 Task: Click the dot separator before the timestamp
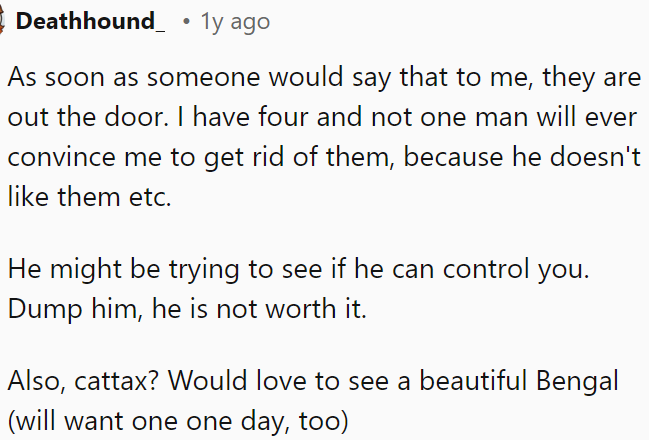[x=186, y=22]
